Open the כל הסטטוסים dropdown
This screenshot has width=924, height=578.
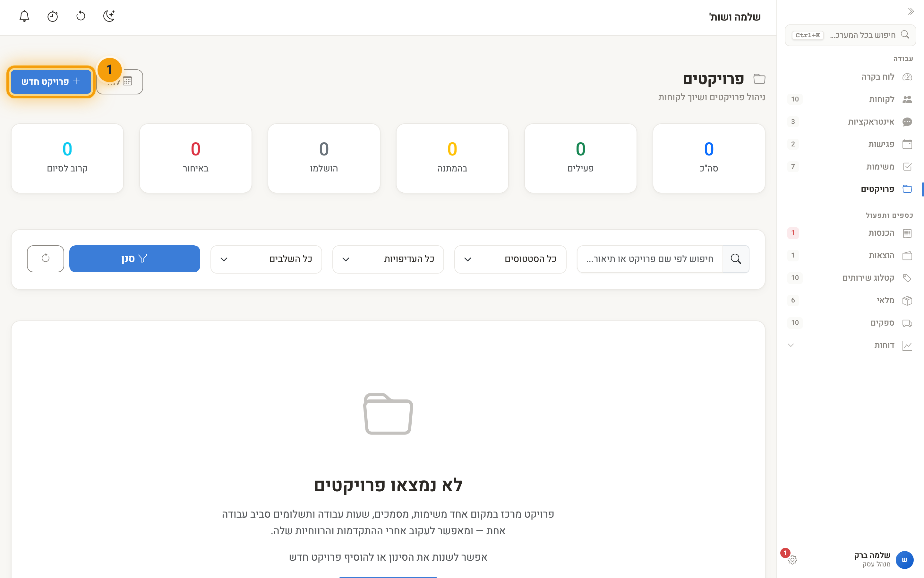(x=510, y=259)
